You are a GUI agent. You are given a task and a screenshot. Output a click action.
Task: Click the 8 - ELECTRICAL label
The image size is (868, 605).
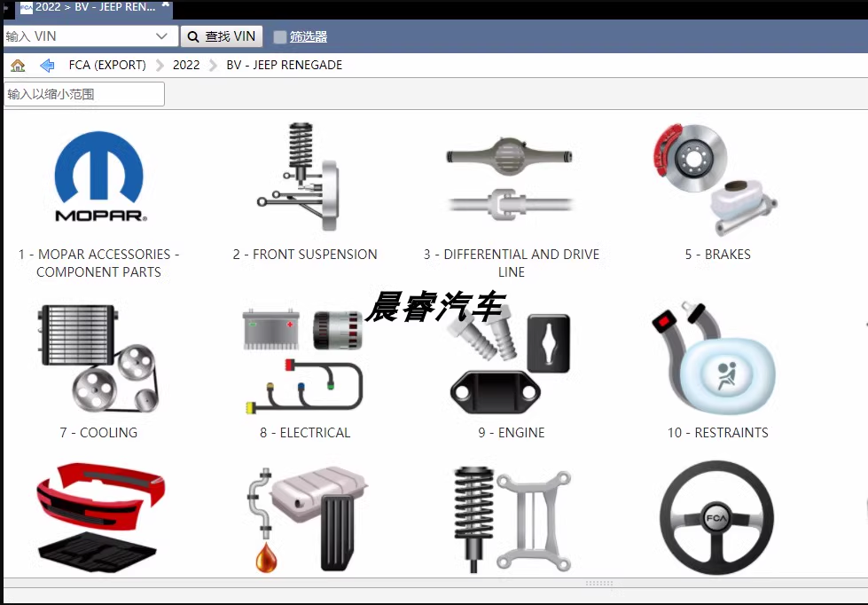(x=305, y=433)
